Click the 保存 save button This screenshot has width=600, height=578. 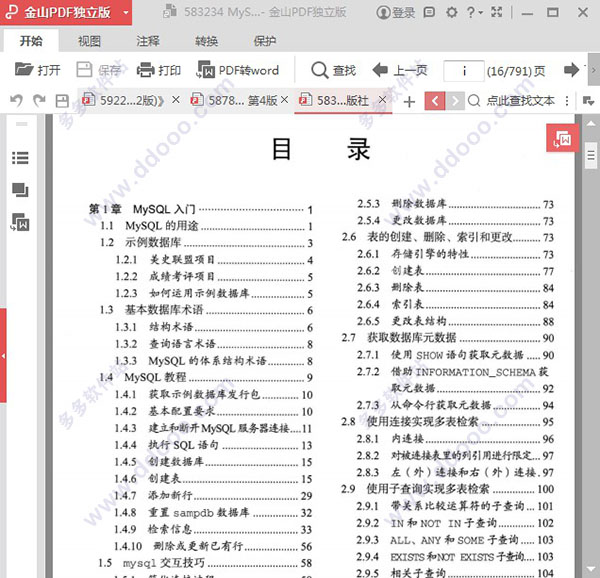coord(99,70)
